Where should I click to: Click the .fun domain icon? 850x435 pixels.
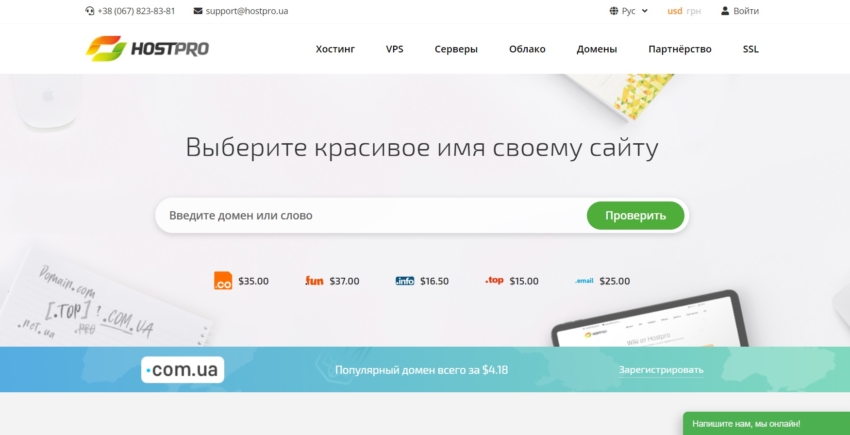[314, 281]
